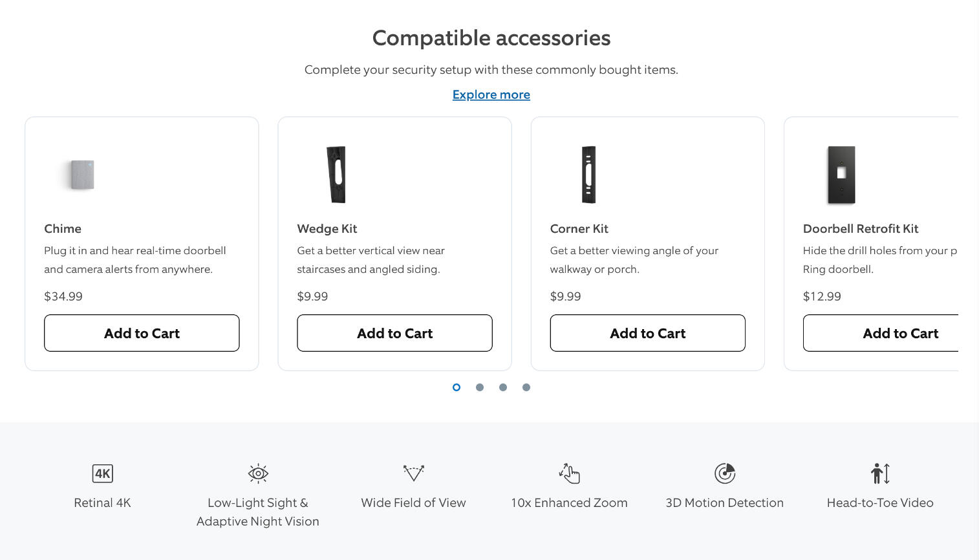Click the Corner Kit product image
This screenshot has height=560, width=979.
(588, 175)
